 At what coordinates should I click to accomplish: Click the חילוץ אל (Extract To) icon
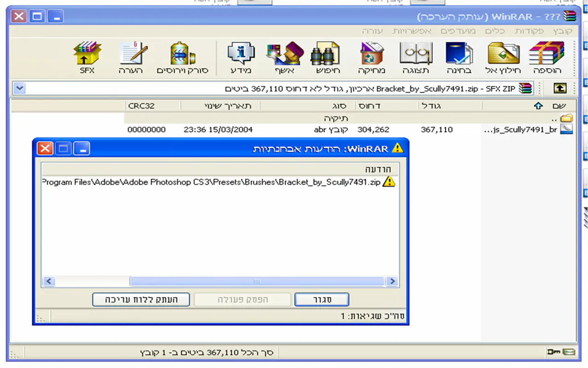click(x=503, y=57)
